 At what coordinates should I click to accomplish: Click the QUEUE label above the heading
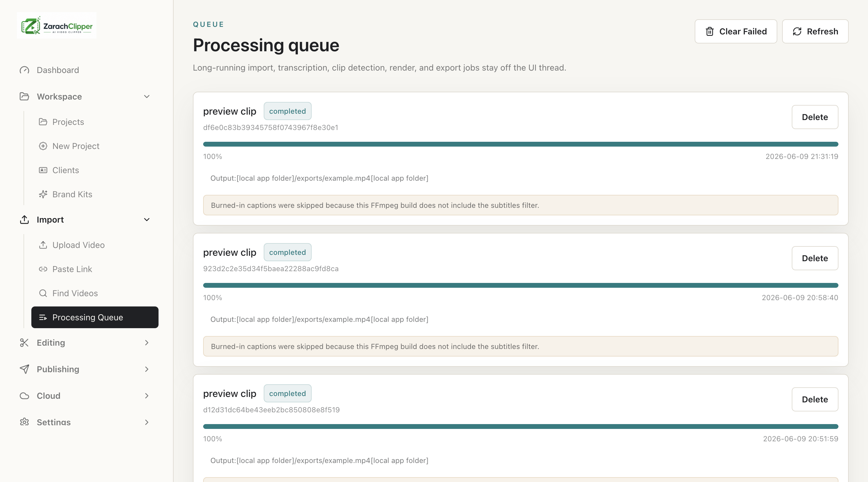point(209,24)
